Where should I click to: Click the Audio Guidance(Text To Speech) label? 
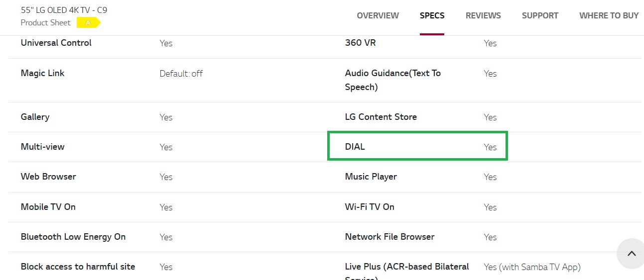[x=392, y=80]
